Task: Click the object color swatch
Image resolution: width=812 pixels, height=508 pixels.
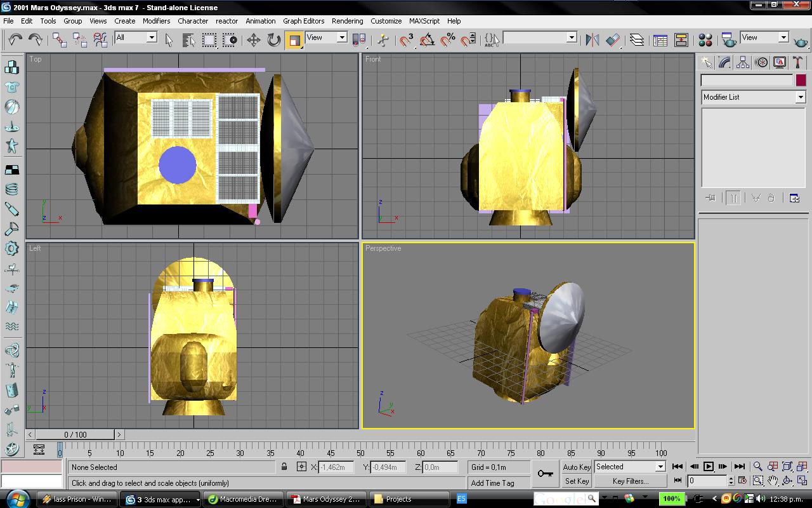Action: pyautogui.click(x=801, y=80)
